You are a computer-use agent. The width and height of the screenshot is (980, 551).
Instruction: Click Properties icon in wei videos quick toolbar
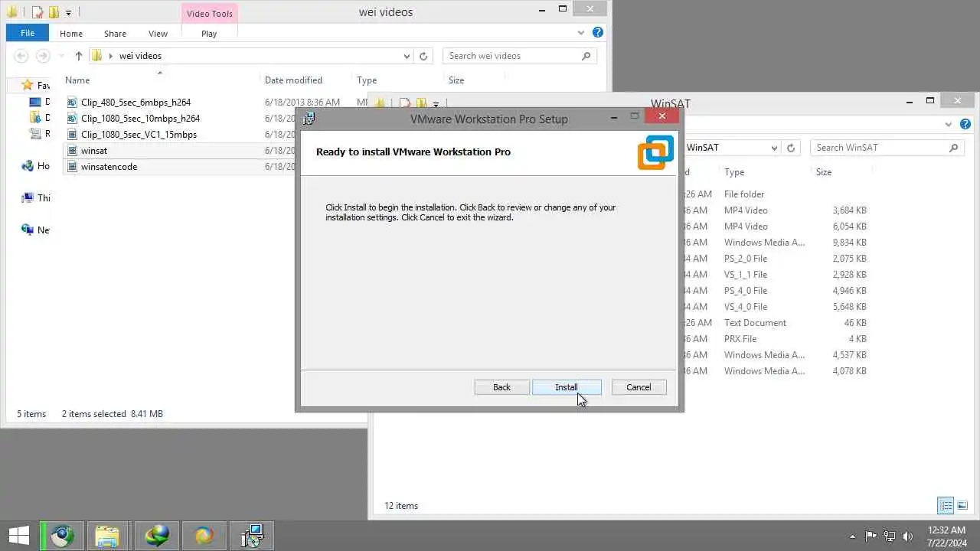[x=37, y=12]
